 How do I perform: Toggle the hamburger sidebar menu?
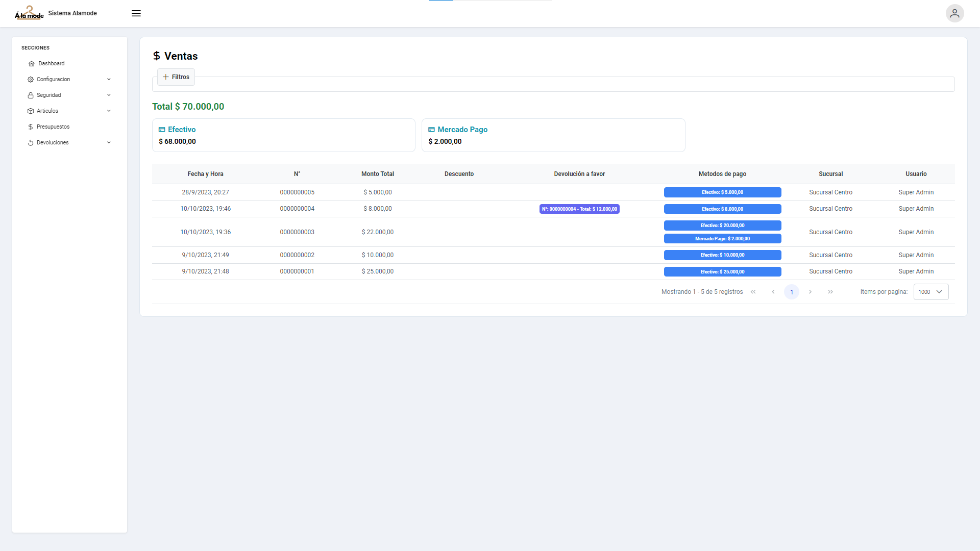point(136,13)
